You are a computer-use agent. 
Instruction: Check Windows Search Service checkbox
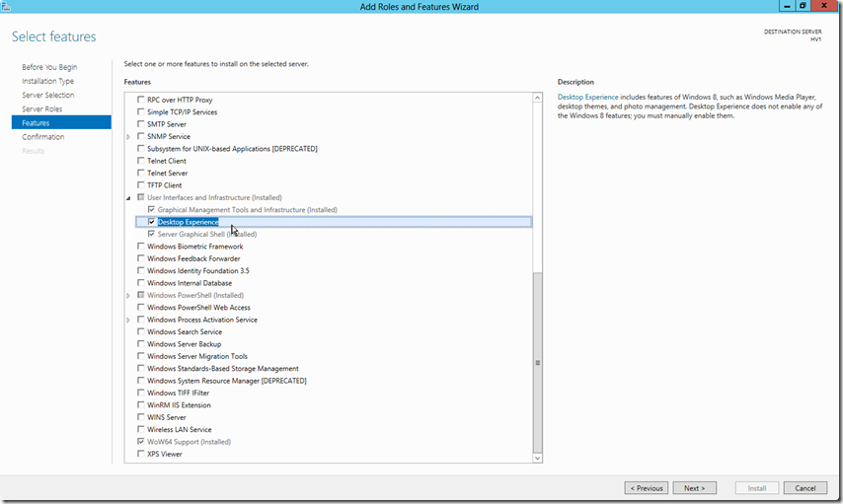(x=141, y=331)
